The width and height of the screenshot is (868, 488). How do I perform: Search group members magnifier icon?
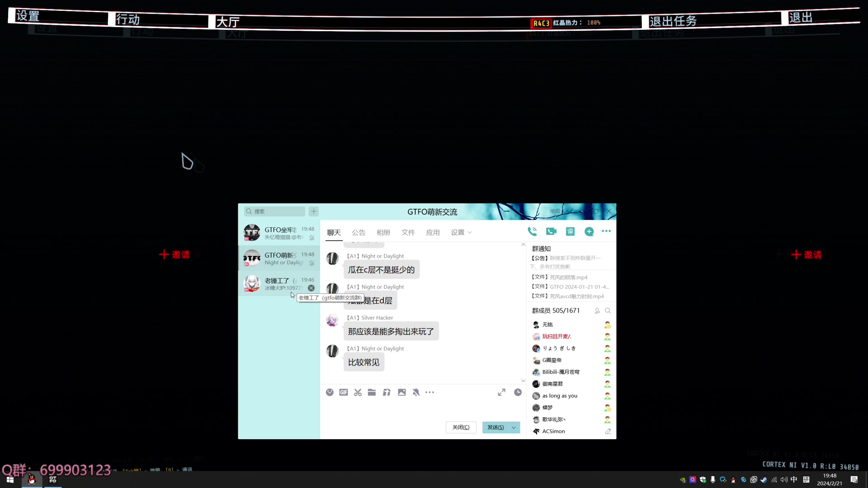pos(608,311)
